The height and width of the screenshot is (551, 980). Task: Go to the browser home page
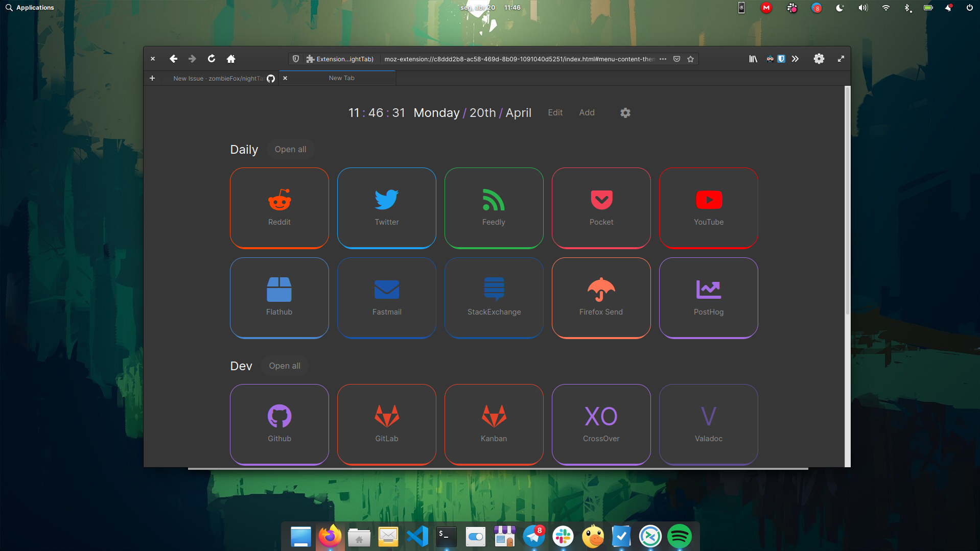click(x=231, y=59)
